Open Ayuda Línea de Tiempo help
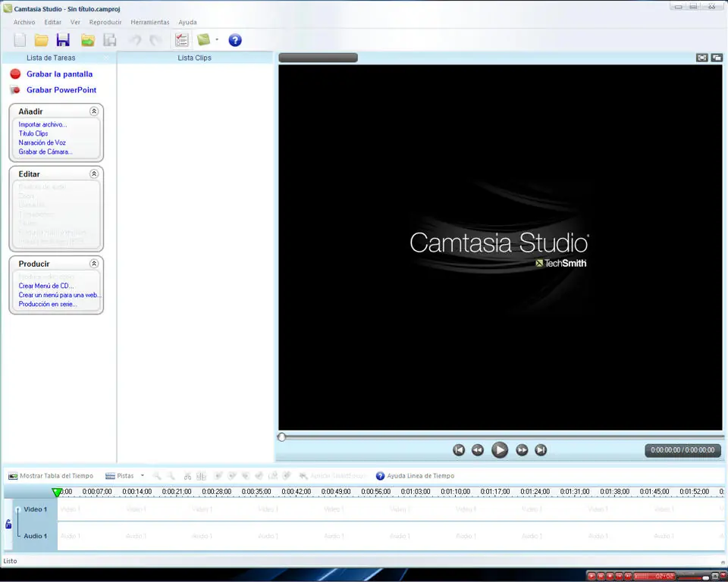Screen dimensions: 728x582 pos(415,476)
